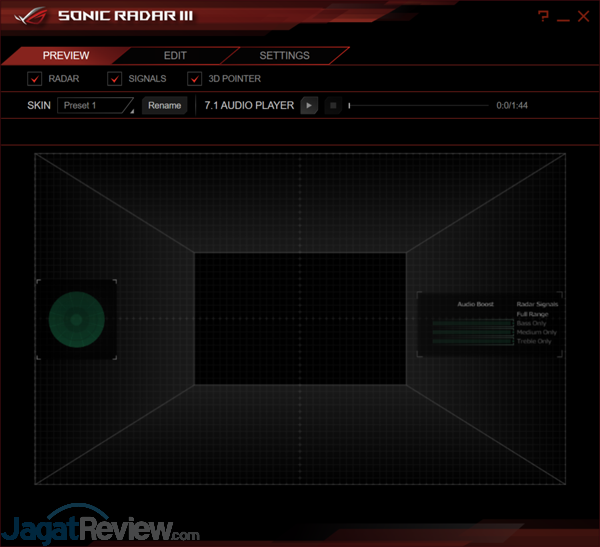Open help with the question mark icon
The width and height of the screenshot is (600, 547).
[x=543, y=16]
